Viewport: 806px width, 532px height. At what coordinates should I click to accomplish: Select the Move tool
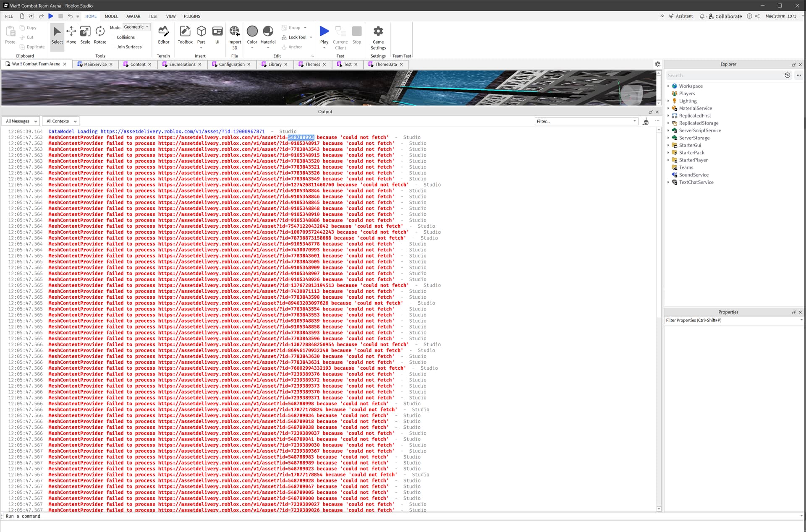(71, 36)
